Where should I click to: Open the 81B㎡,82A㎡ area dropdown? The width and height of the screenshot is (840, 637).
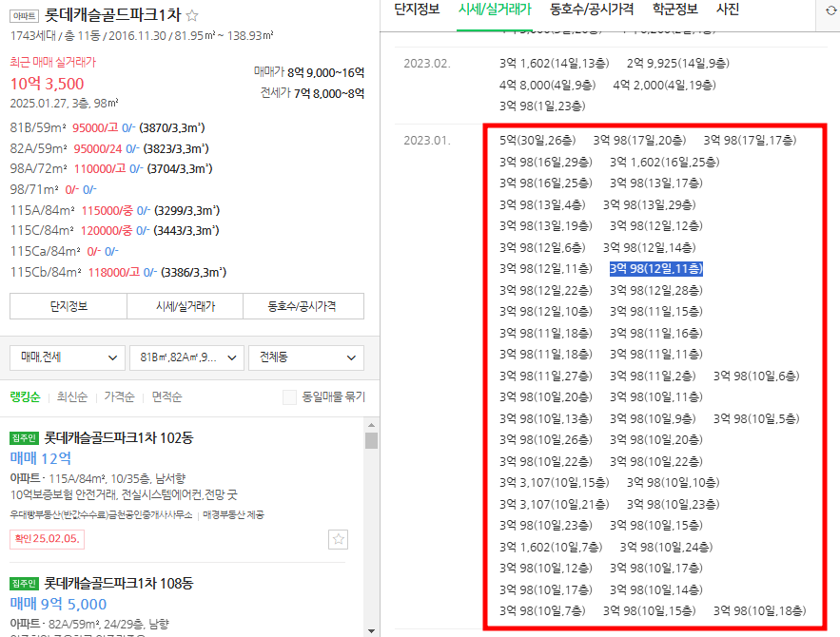pos(186,357)
